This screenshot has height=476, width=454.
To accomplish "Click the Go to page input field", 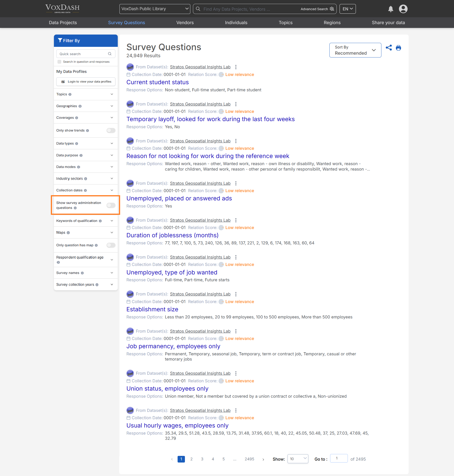I will click(x=339, y=458).
